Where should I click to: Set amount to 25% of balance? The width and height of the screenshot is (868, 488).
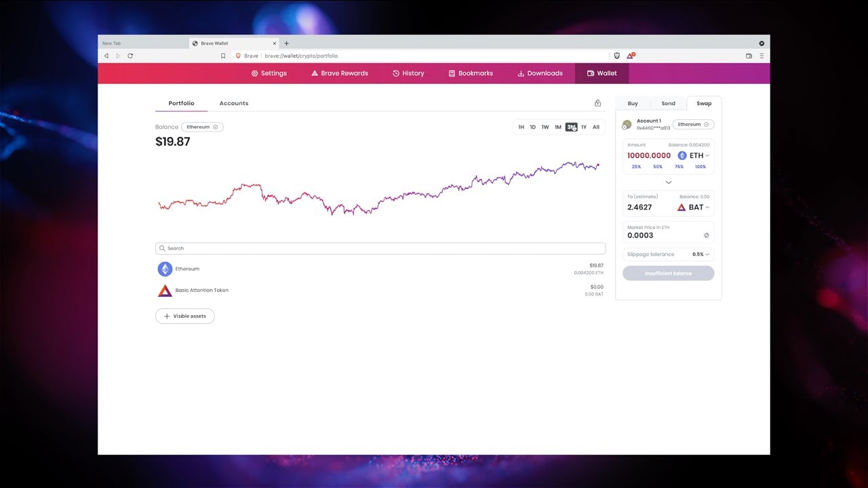pyautogui.click(x=636, y=167)
